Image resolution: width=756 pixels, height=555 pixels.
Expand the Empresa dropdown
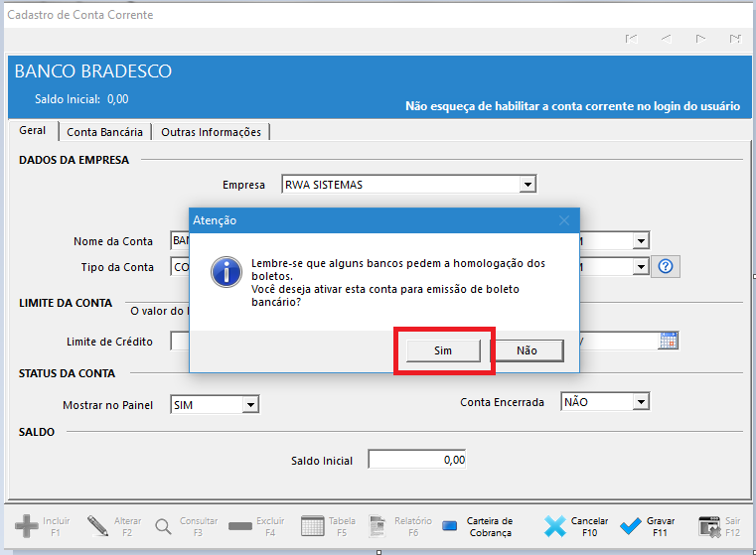pyautogui.click(x=528, y=185)
